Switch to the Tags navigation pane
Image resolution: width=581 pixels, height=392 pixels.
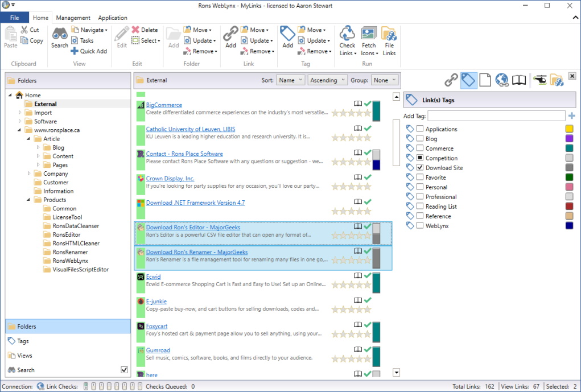coord(68,341)
